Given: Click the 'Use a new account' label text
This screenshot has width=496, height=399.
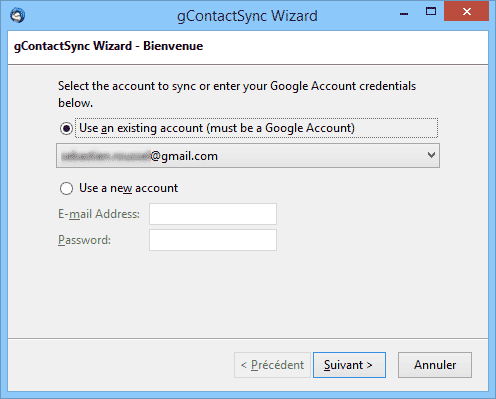Looking at the screenshot, I should pyautogui.click(x=128, y=188).
